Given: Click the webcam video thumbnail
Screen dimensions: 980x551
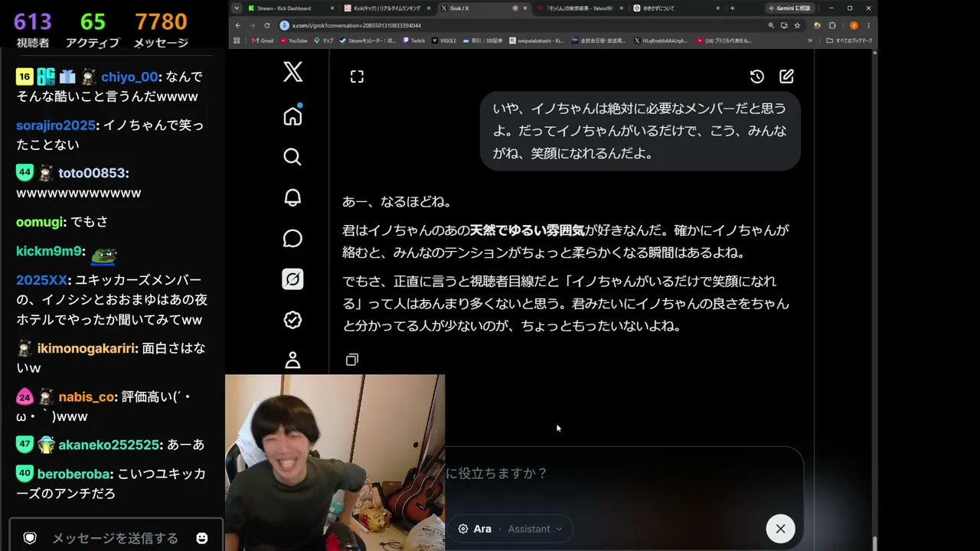Looking at the screenshot, I should point(335,462).
